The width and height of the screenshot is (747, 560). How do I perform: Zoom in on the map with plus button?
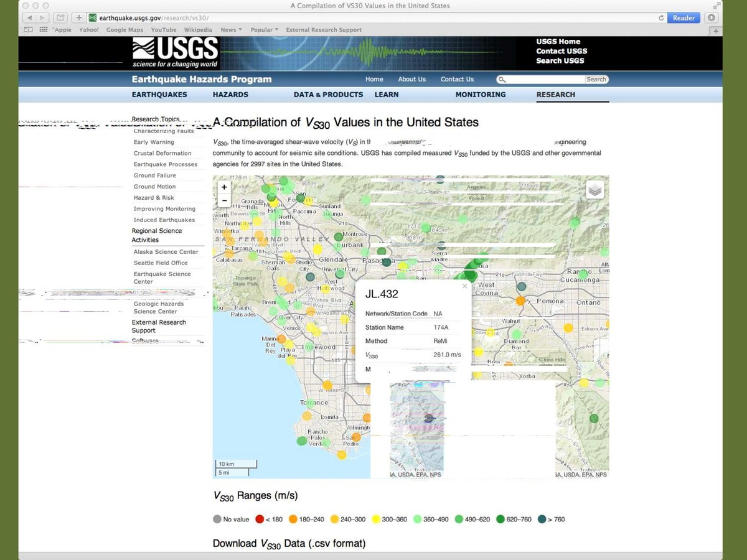pos(224,187)
